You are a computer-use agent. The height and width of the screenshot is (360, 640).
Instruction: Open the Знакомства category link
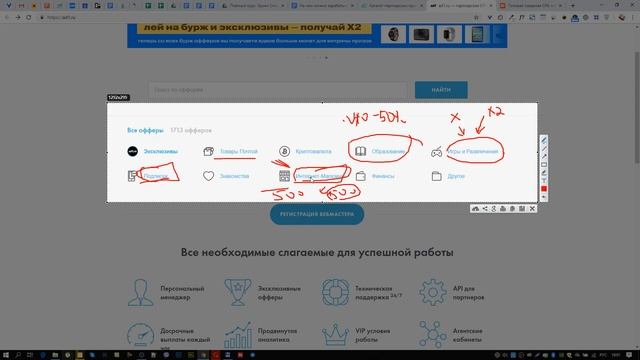coord(234,176)
